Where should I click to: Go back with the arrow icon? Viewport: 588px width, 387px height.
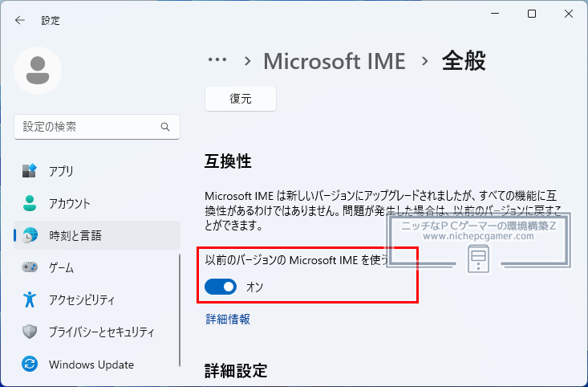pos(19,20)
